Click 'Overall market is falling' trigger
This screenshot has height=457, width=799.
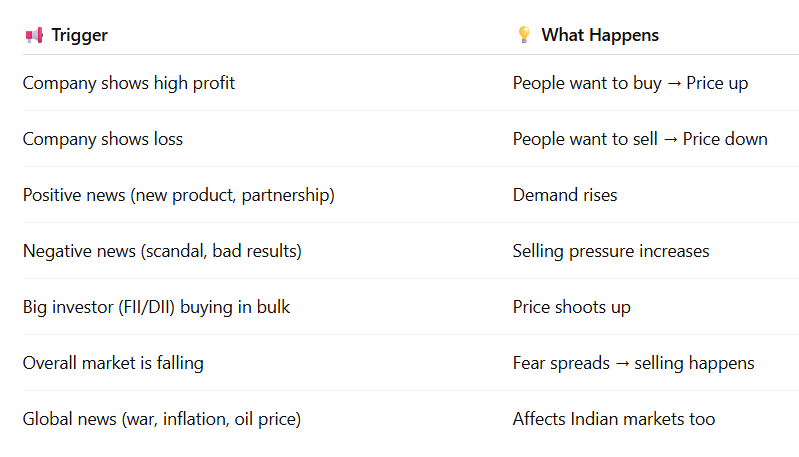tap(113, 363)
